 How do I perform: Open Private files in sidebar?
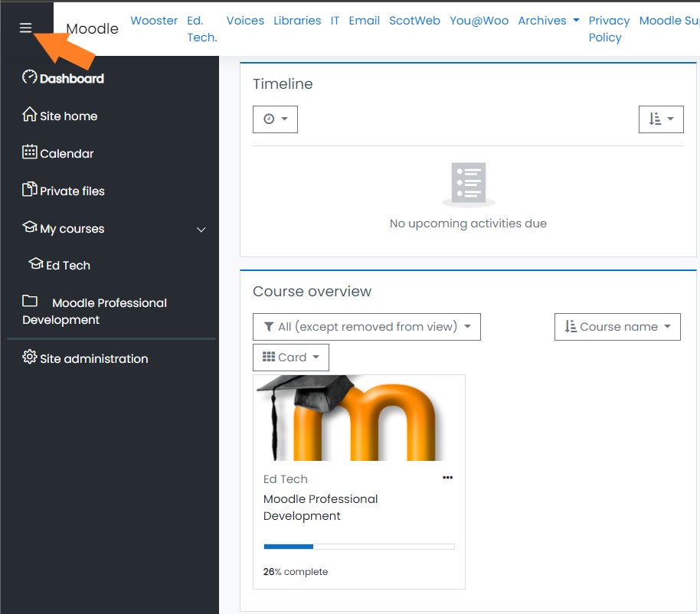pos(72,191)
